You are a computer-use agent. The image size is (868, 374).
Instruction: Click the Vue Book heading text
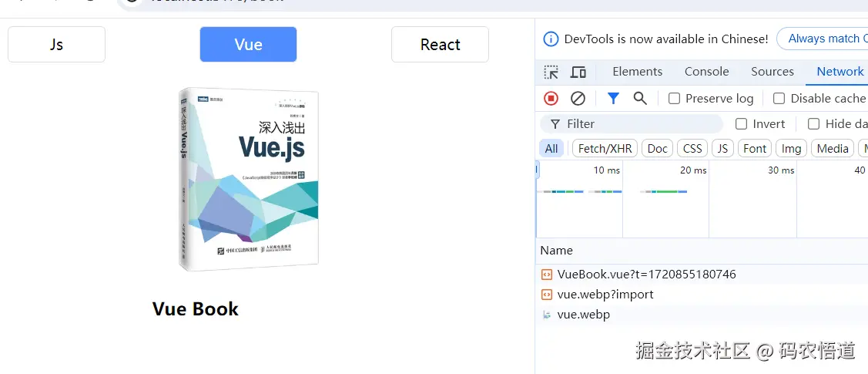coord(196,308)
